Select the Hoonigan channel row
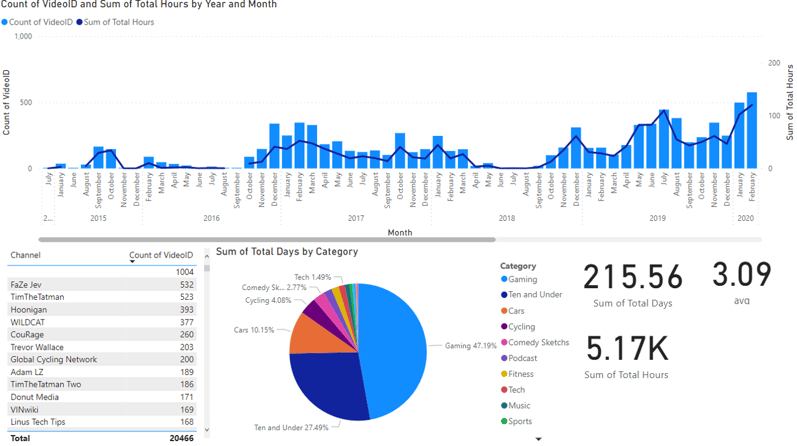The image size is (797, 446). click(102, 310)
